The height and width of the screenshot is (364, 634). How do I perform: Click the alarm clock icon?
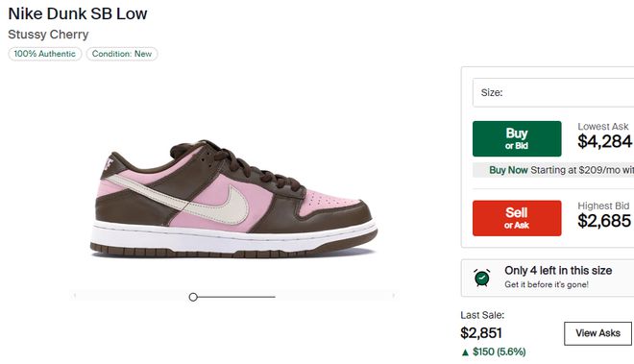(482, 278)
